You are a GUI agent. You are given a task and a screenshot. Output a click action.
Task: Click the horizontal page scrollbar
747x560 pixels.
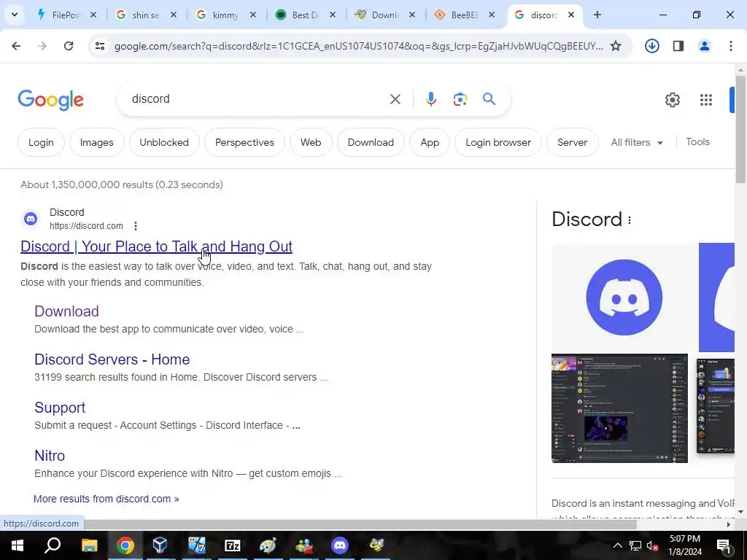click(x=360, y=524)
